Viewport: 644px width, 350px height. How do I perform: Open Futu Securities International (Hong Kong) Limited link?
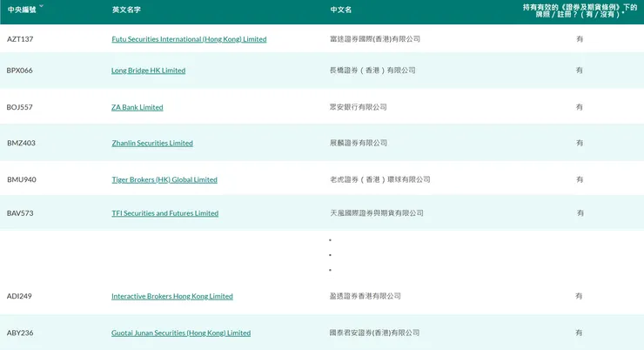189,39
